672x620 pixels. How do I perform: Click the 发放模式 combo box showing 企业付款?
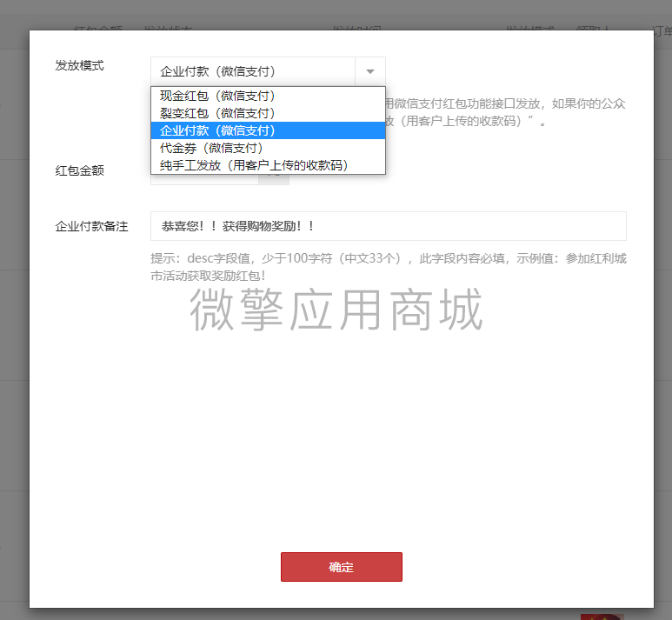(x=268, y=71)
